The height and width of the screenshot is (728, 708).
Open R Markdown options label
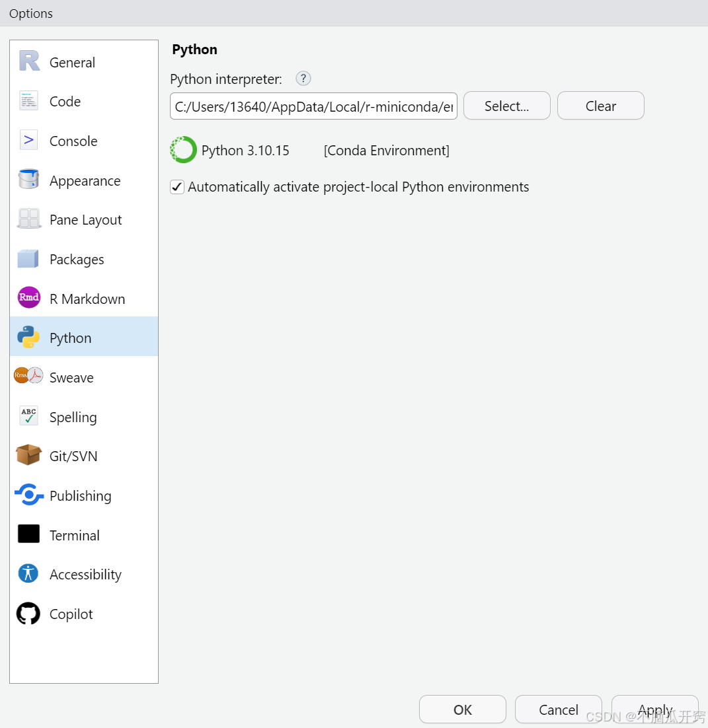[x=87, y=299]
